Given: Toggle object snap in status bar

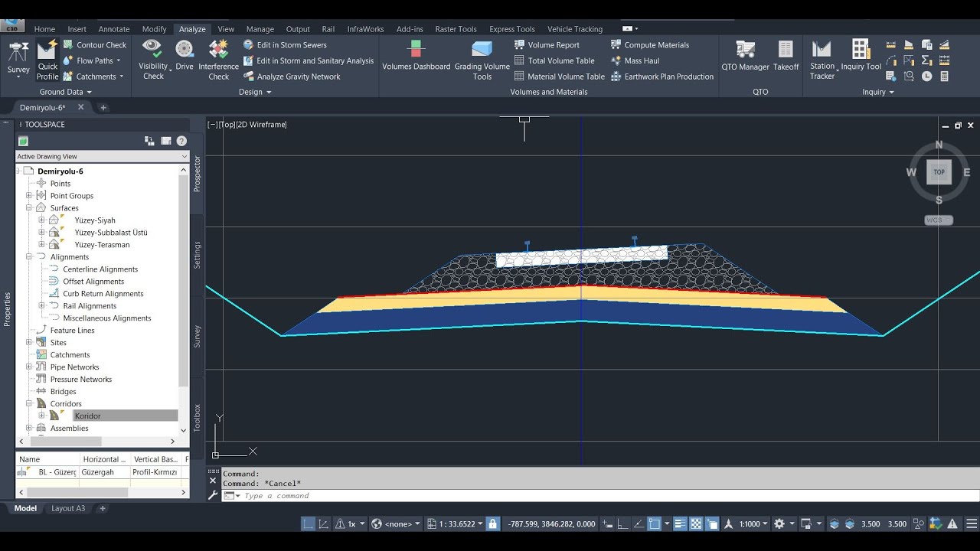Looking at the screenshot, I should click(x=655, y=524).
